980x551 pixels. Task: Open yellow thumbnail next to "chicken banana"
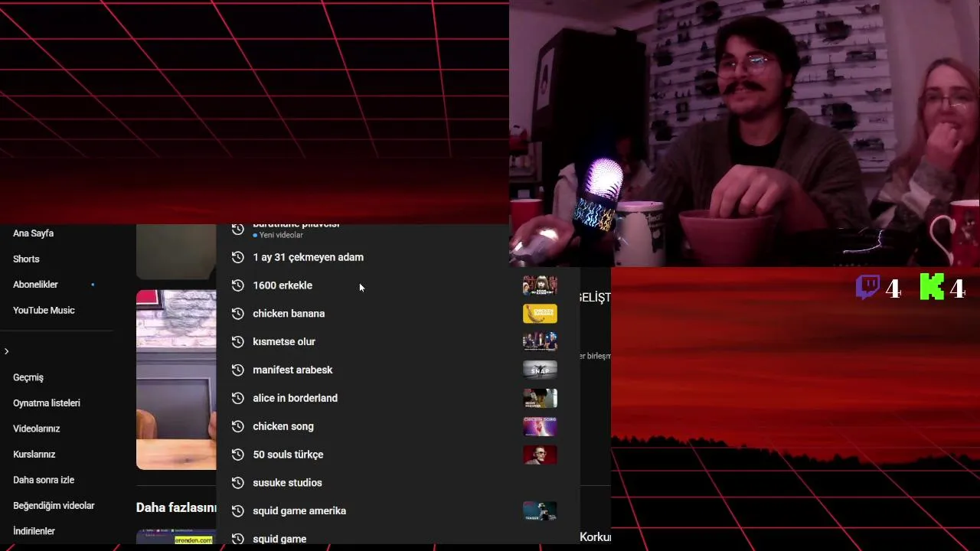[x=540, y=314]
